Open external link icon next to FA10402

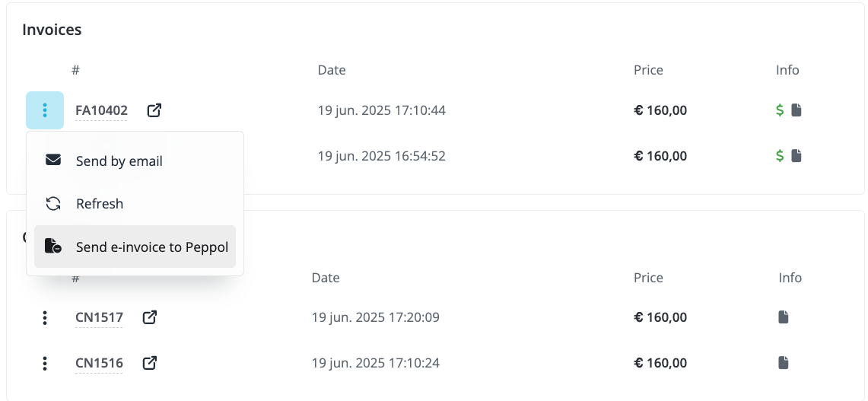pos(154,110)
